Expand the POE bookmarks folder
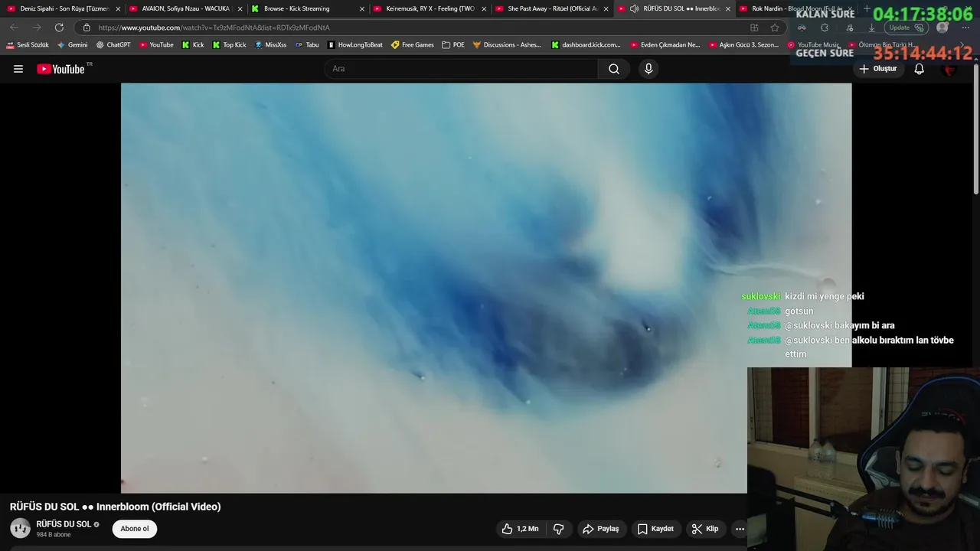Viewport: 980px width, 551px height. 453,45
